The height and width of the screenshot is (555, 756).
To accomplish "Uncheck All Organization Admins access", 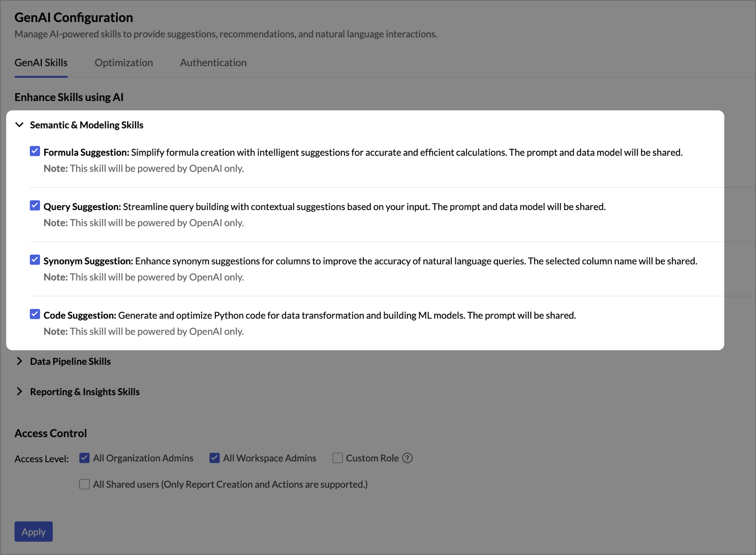I will point(84,458).
